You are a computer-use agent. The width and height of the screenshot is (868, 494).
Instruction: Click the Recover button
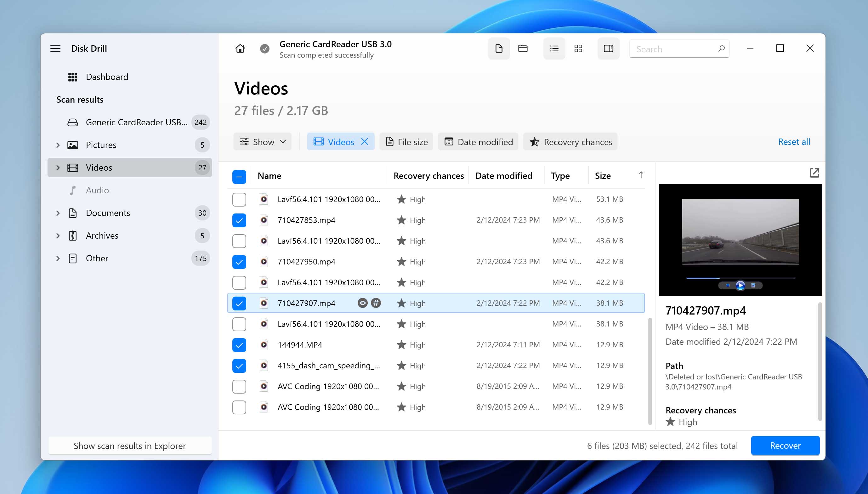tap(785, 445)
